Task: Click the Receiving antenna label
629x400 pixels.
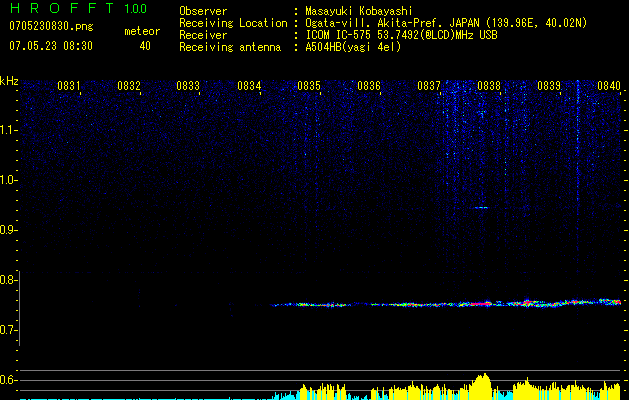Action: (x=230, y=47)
